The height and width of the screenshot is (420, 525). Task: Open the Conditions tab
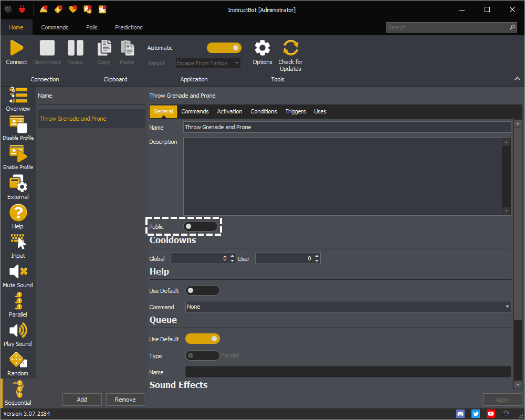point(264,111)
